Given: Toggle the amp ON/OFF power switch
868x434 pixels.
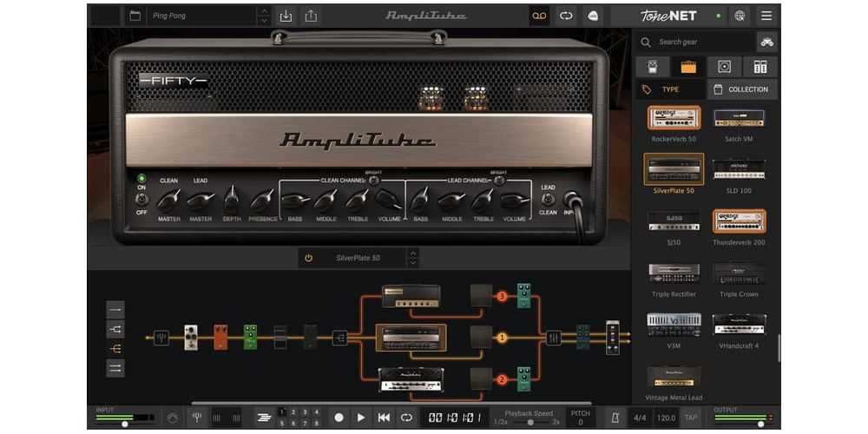Looking at the screenshot, I should [141, 199].
